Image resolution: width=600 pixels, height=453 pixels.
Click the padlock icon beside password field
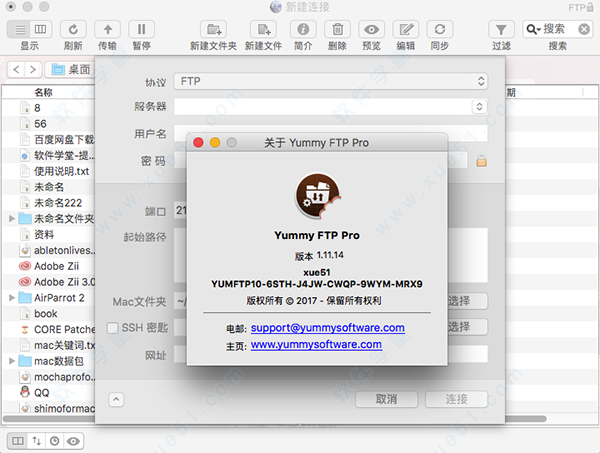(481, 161)
